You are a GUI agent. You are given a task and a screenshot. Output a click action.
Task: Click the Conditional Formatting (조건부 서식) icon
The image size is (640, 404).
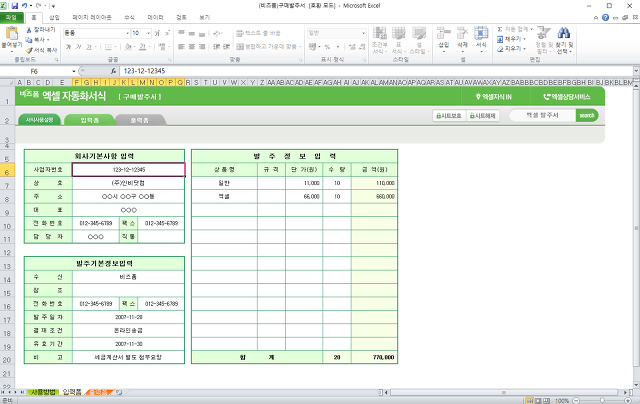coord(380,34)
